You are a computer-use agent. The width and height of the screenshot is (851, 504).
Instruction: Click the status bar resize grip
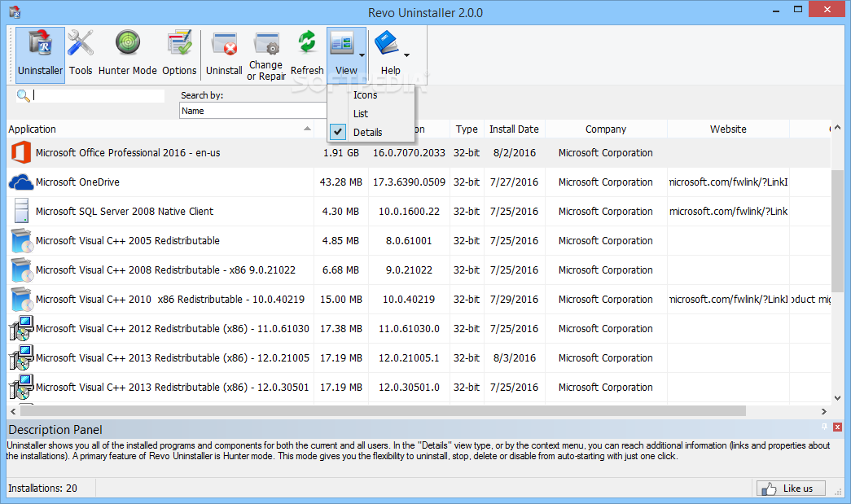(x=837, y=492)
